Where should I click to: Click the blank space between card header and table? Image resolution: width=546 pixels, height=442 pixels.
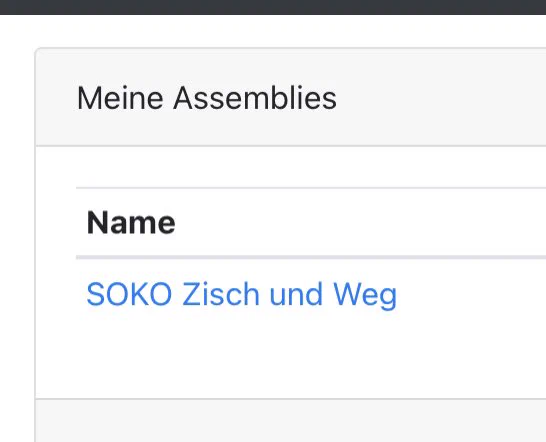[291, 167]
